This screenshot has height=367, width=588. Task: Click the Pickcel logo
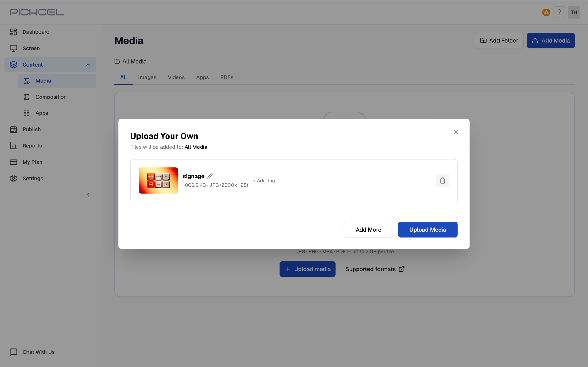37,12
